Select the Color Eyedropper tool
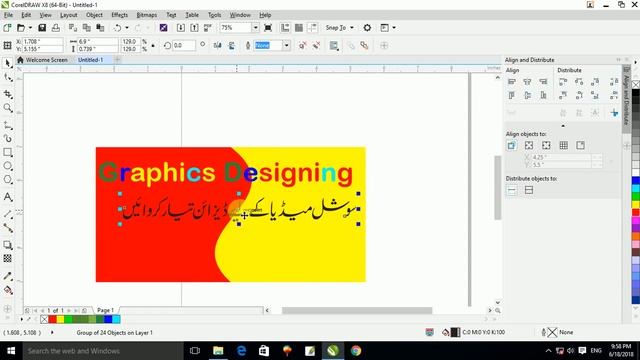This screenshot has height=360, width=640. click(8, 276)
